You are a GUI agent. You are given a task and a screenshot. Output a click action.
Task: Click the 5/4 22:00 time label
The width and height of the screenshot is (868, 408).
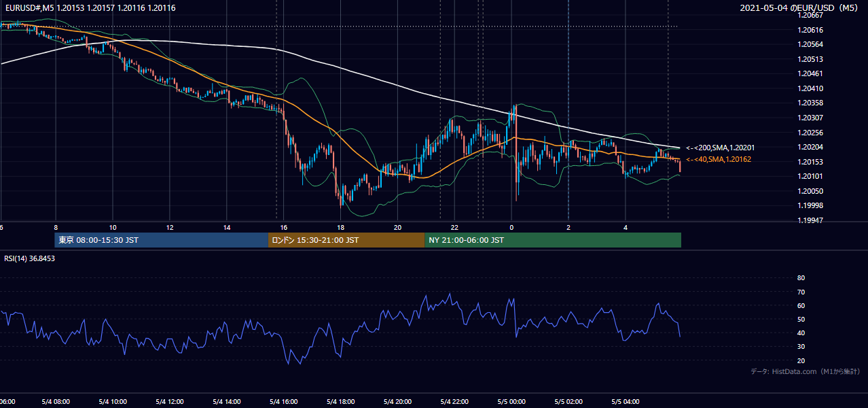(x=454, y=402)
